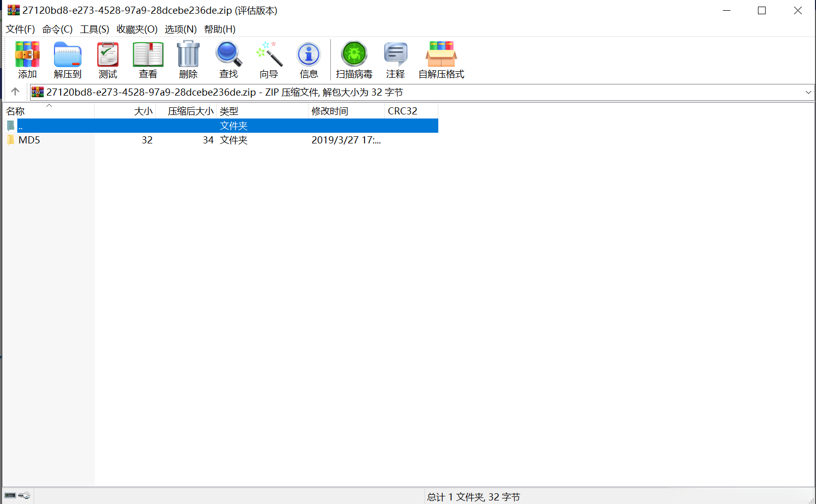Sort by CRC32 column header
This screenshot has width=816, height=504.
[411, 111]
